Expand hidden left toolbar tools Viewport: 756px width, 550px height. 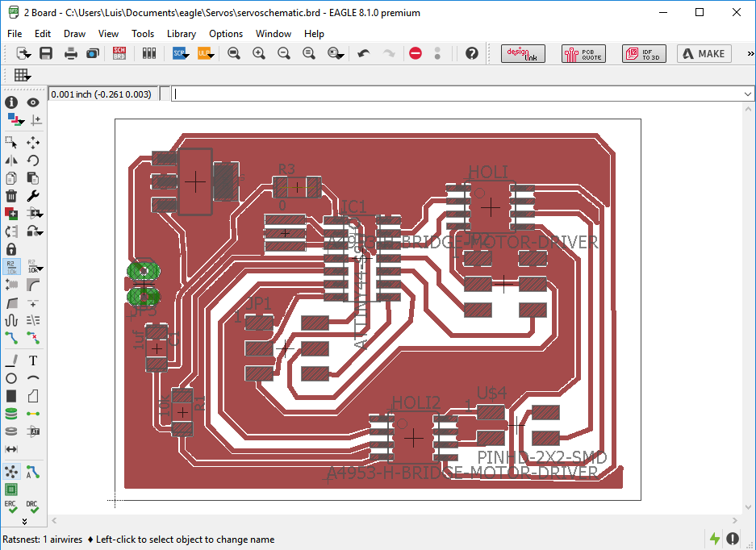click(24, 522)
